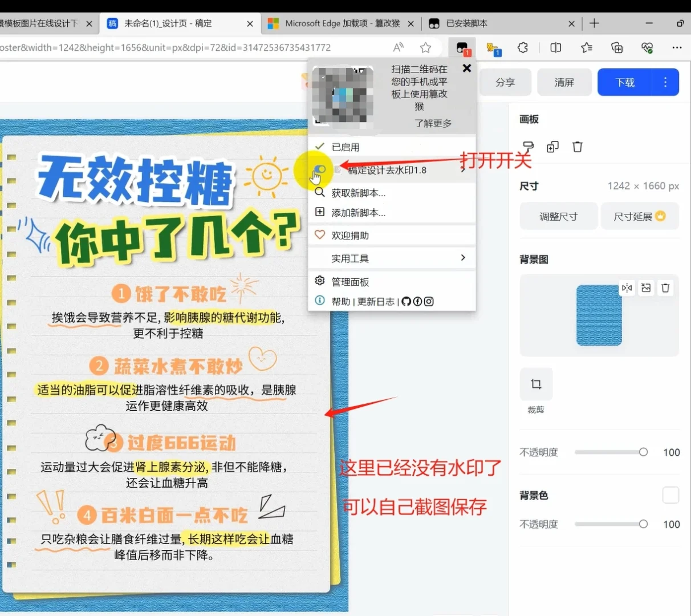The height and width of the screenshot is (616, 691).
Task: Enable the 稿定设计去水印1.8 script toggle
Action: point(319,170)
